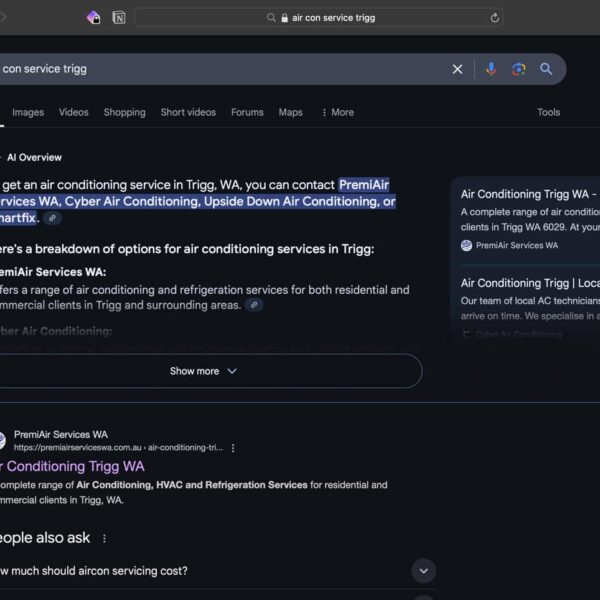Viewport: 600px width, 600px height.
Task: Expand AI Overview with Show more
Action: tap(210, 371)
